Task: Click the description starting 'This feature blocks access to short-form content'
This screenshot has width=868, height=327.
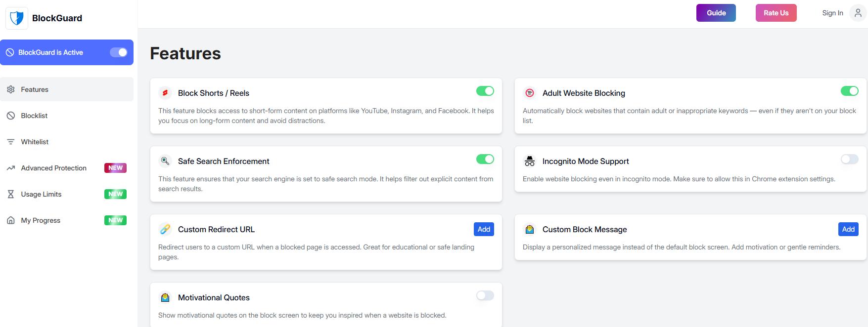Action: click(326, 116)
